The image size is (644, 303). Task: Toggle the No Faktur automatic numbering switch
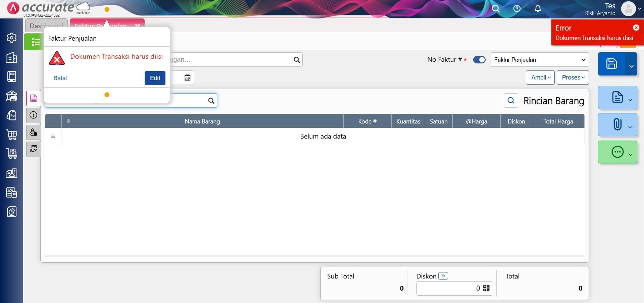pos(479,60)
